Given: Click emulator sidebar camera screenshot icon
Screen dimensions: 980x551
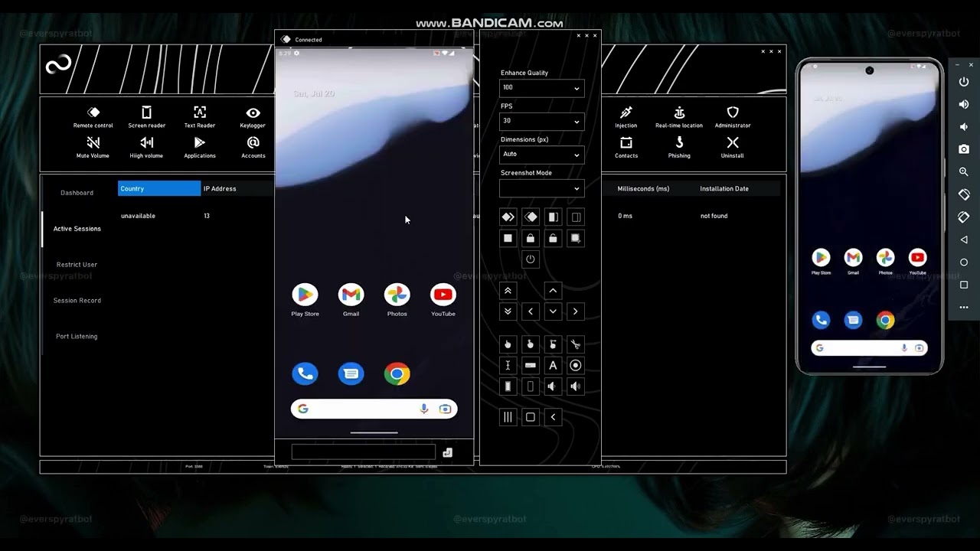Looking at the screenshot, I should [964, 149].
